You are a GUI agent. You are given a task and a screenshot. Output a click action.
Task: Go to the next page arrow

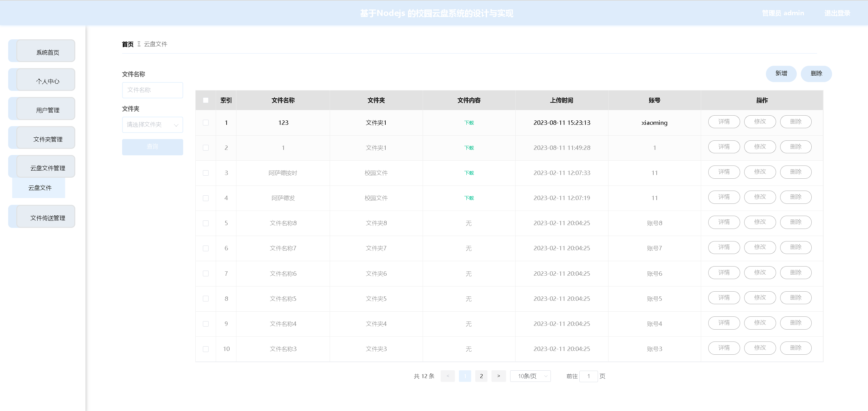499,376
